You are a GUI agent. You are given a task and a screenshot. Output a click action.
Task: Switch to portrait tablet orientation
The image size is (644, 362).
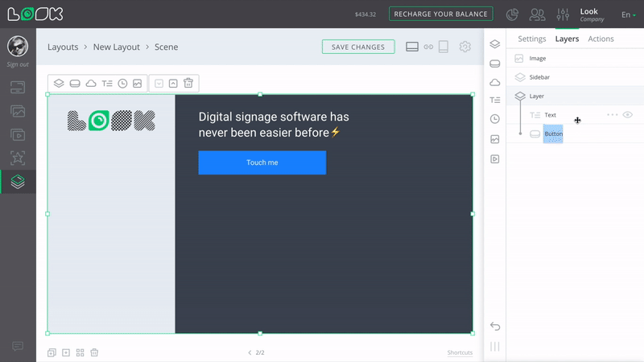click(443, 47)
